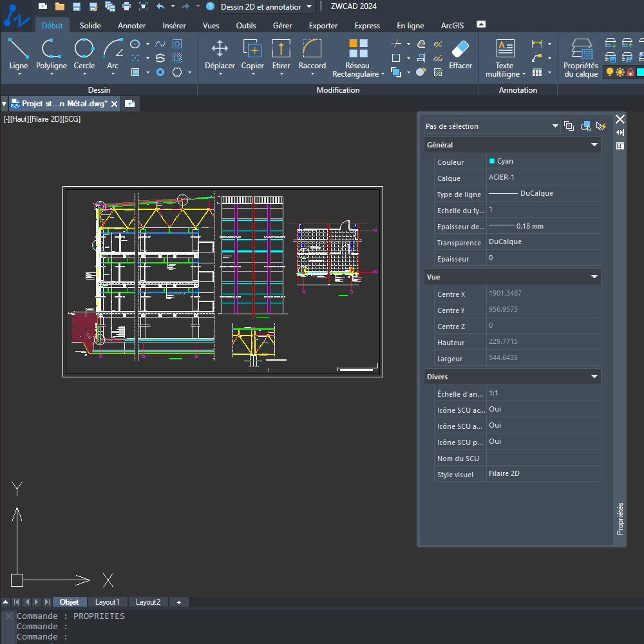The width and height of the screenshot is (644, 644).
Task: Jump to the first layout arrow button
Action: tap(17, 602)
